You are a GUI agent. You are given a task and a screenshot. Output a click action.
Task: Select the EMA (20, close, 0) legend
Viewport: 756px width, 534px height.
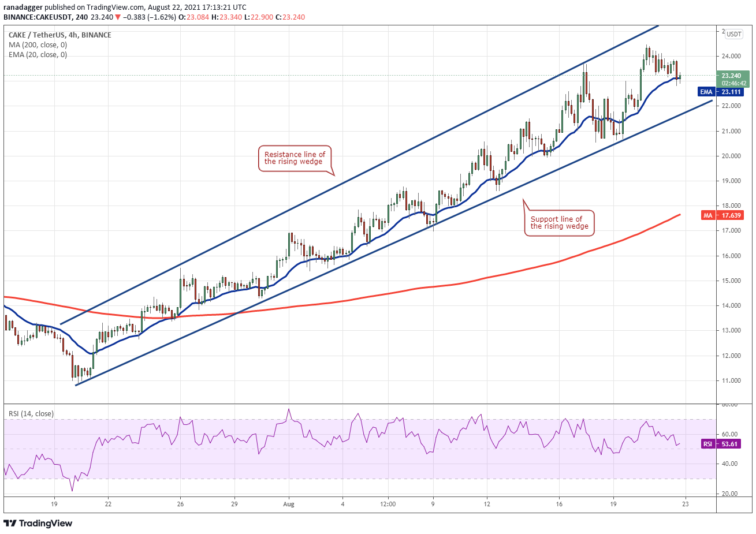coord(38,55)
